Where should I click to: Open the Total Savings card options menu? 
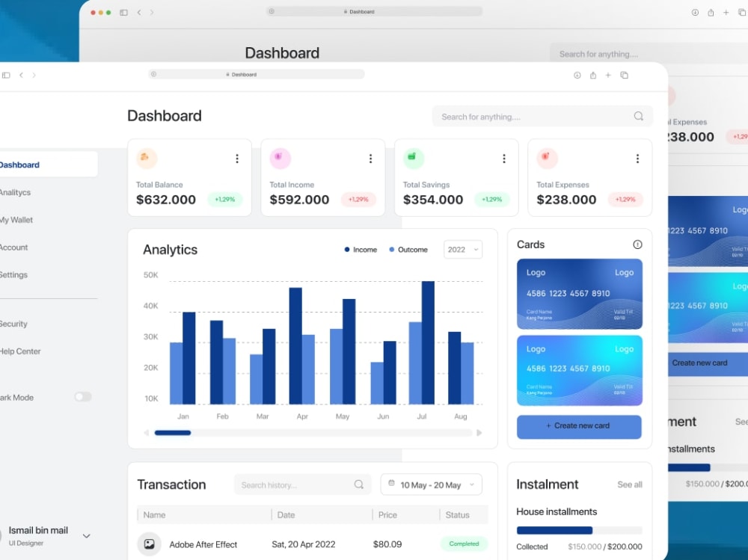[504, 159]
